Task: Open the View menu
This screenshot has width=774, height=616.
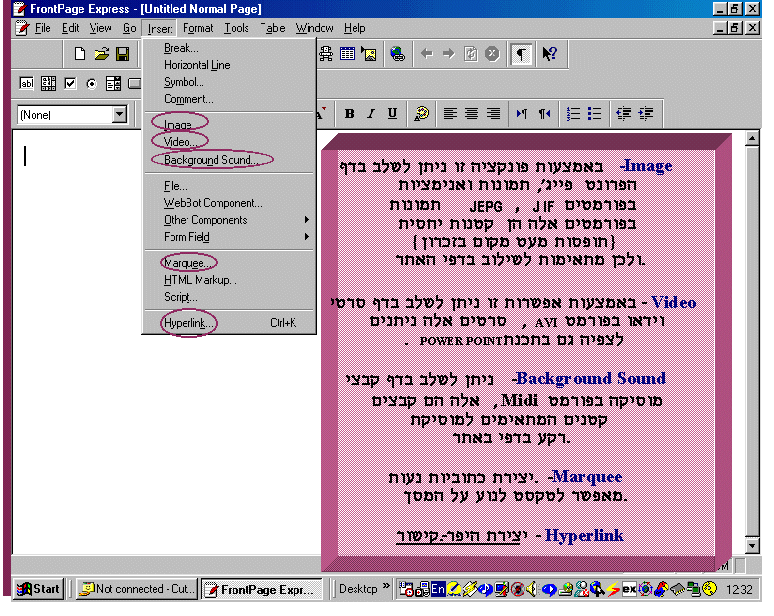Action: [100, 28]
